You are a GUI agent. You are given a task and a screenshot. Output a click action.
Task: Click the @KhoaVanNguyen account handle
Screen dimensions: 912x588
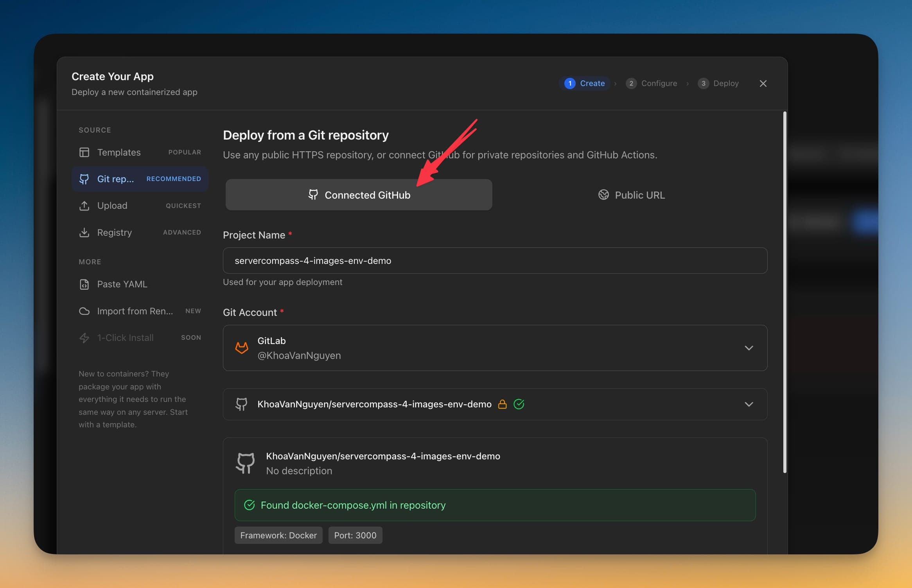[299, 355]
